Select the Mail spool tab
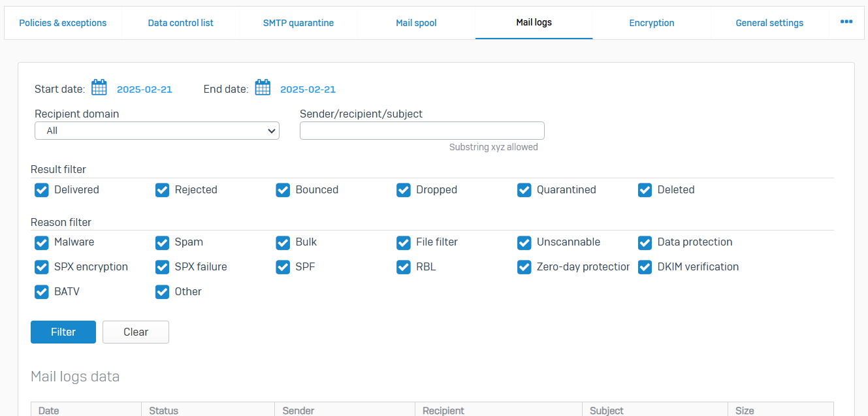868x416 pixels. pos(416,23)
